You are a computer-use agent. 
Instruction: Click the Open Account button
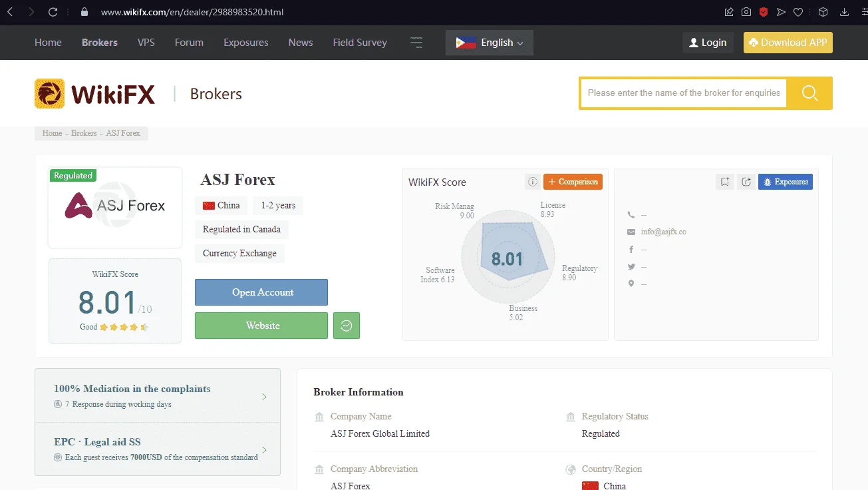261,292
